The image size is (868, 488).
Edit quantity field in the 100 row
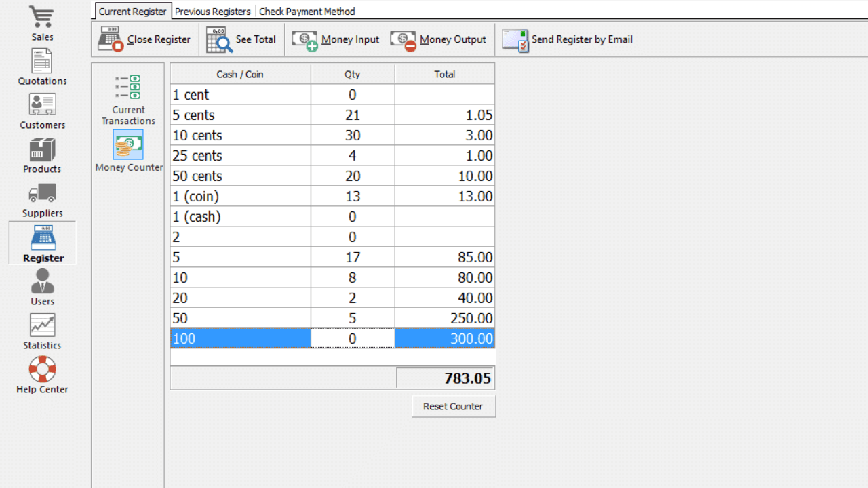pos(353,338)
